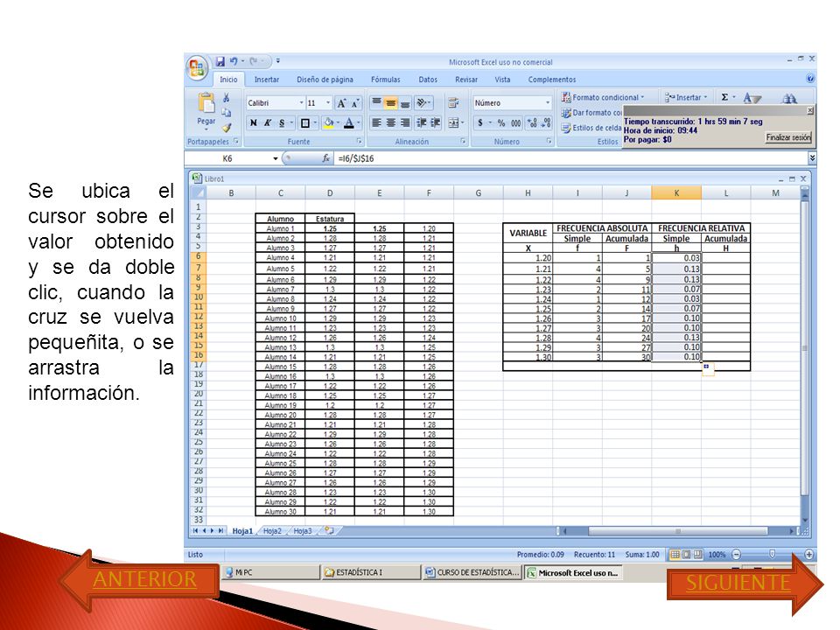Image resolution: width=840 pixels, height=630 pixels.
Task: Align cell content to top
Action: 376,102
